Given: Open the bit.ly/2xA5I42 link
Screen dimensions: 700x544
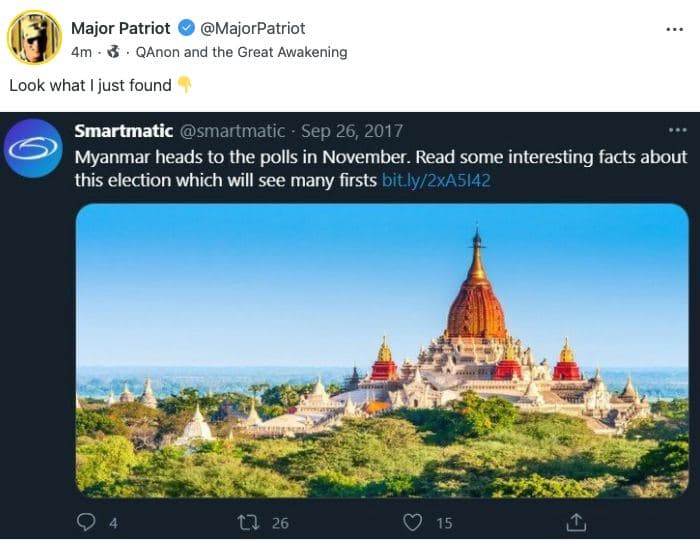Looking at the screenshot, I should [436, 181].
